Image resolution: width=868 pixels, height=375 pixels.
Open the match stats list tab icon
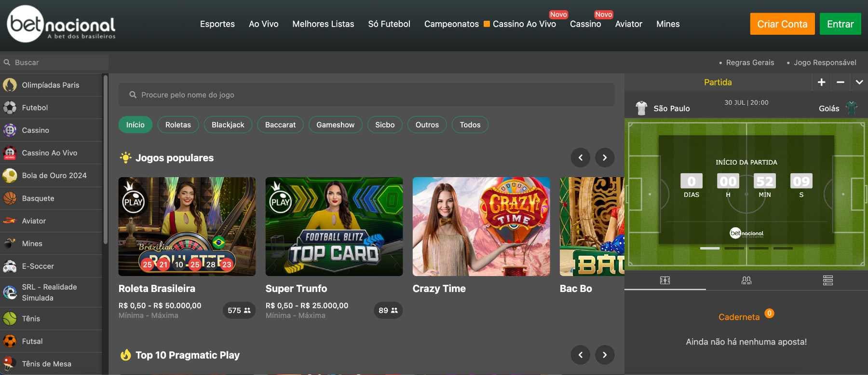pyautogui.click(x=828, y=280)
